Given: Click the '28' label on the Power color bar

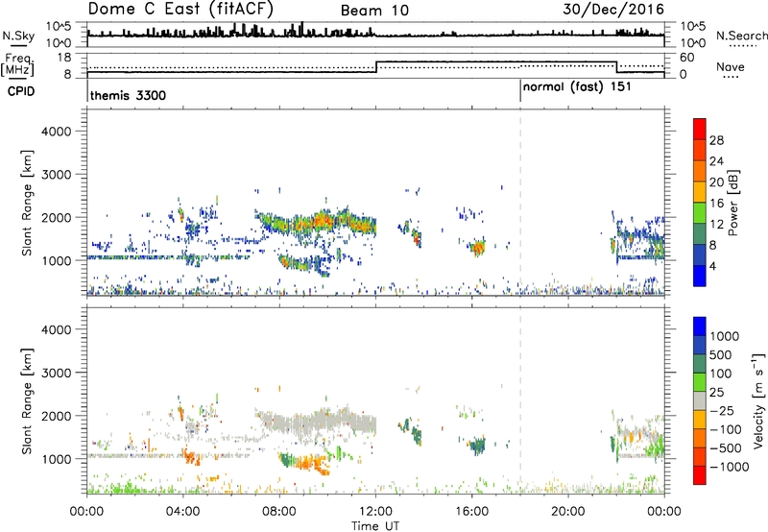Looking at the screenshot, I should [x=716, y=140].
